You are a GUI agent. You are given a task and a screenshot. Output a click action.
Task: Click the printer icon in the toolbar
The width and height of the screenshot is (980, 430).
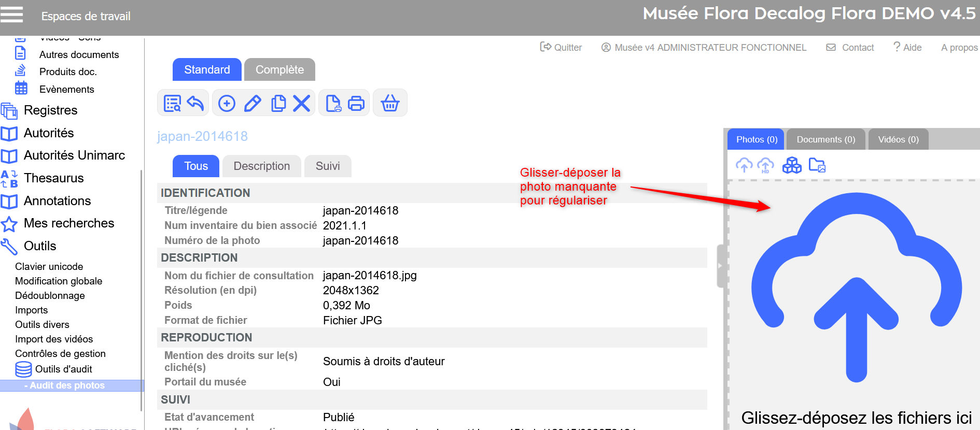pos(356,104)
